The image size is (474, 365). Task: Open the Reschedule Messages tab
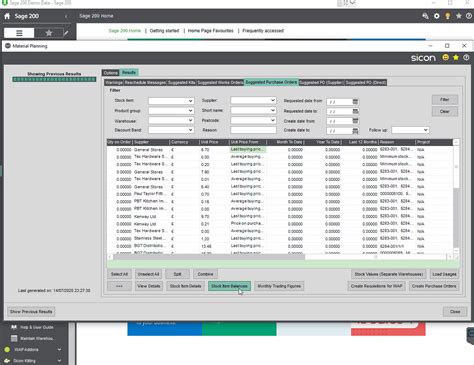coord(145,82)
